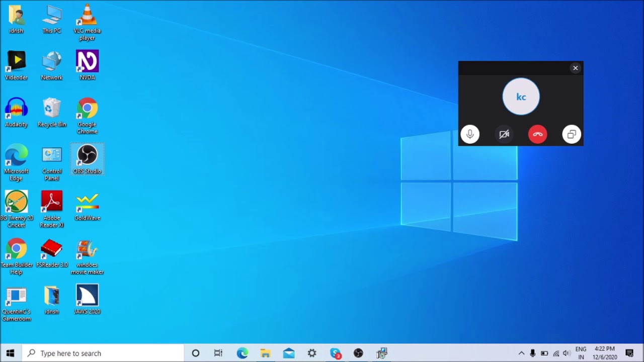644x362 pixels.
Task: Select the Network desktop icon
Action: (x=52, y=66)
